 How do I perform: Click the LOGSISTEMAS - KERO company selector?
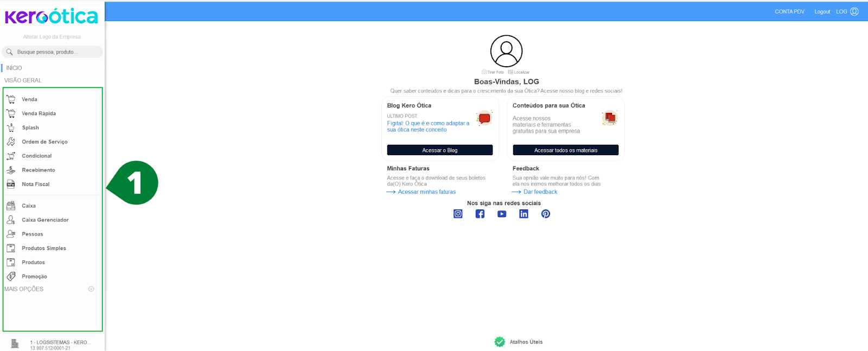point(60,344)
